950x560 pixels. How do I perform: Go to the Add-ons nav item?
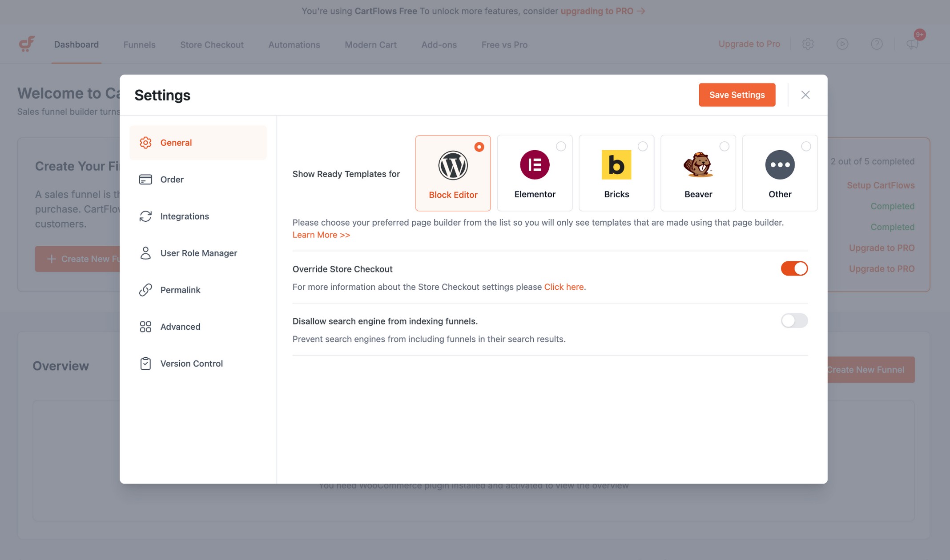[x=439, y=44]
